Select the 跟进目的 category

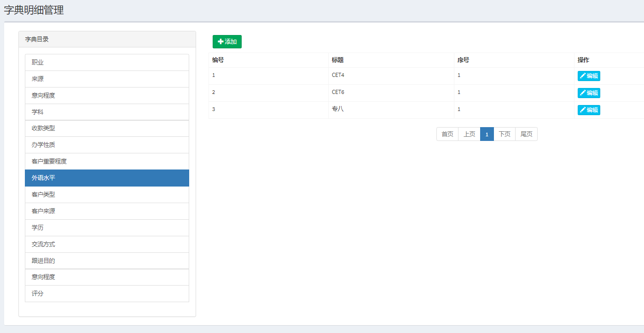pos(107,261)
